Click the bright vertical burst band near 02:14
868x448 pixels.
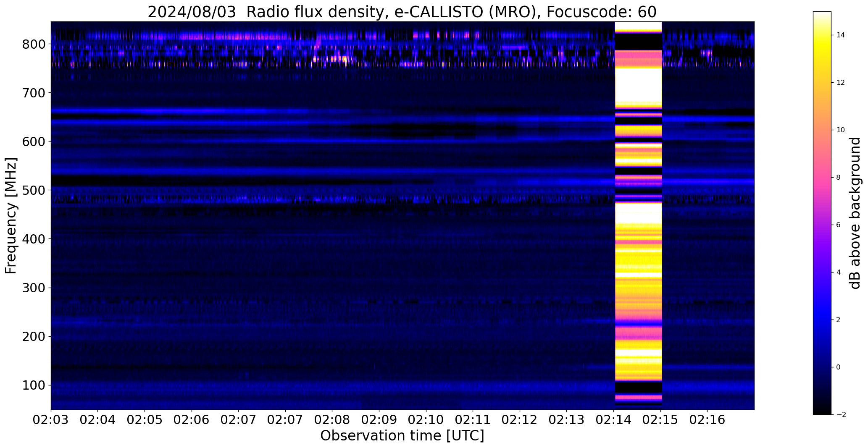pyautogui.click(x=638, y=215)
